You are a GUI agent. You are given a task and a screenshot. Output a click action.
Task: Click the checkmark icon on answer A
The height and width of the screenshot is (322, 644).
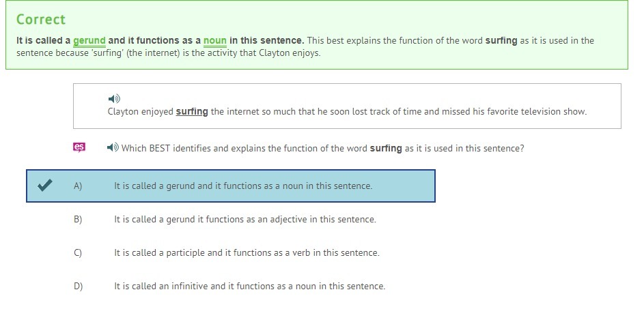45,186
